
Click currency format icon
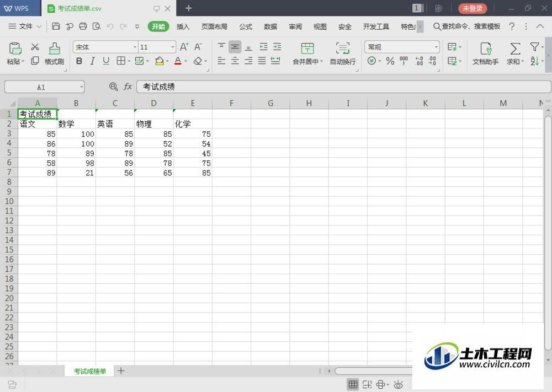click(371, 61)
